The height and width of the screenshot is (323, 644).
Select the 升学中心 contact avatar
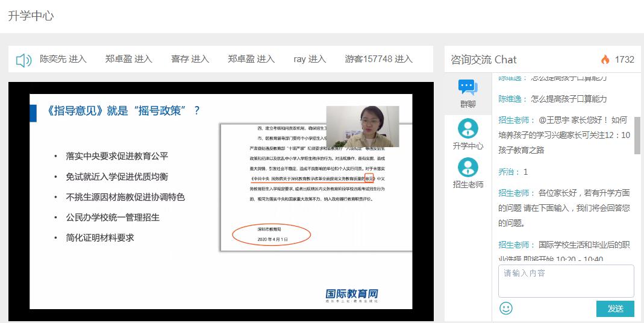[x=468, y=128]
